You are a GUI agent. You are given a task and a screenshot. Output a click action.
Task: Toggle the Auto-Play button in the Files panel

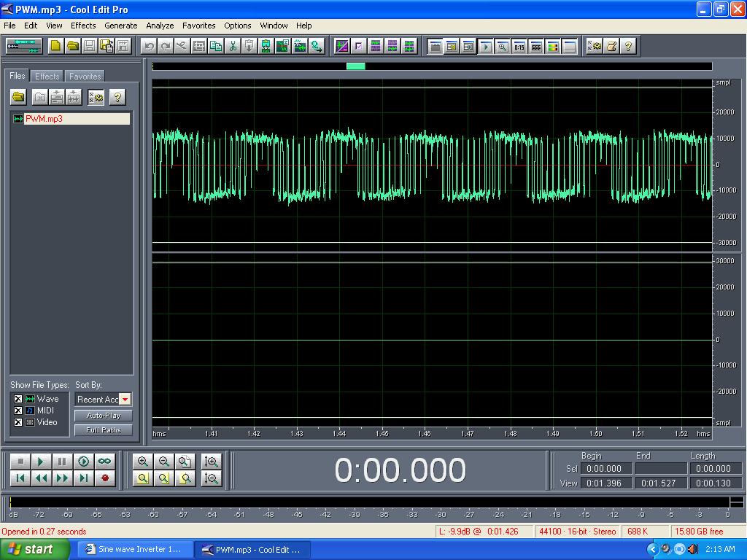point(104,415)
